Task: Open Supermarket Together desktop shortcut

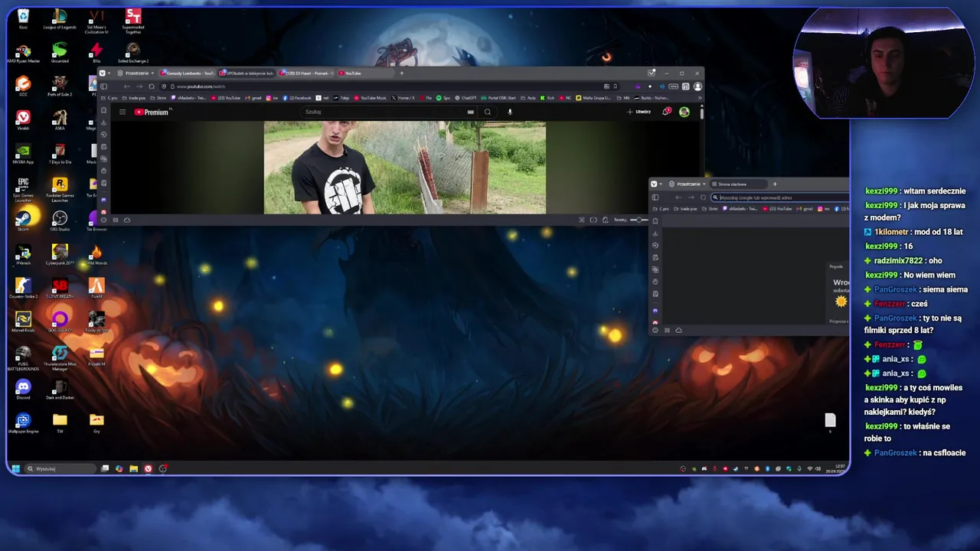Action: click(x=133, y=21)
